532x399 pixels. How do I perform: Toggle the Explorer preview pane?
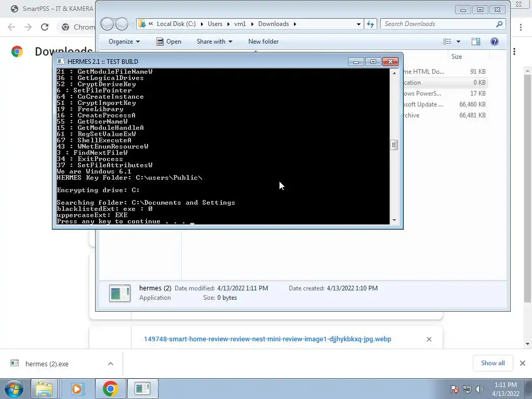[476, 42]
